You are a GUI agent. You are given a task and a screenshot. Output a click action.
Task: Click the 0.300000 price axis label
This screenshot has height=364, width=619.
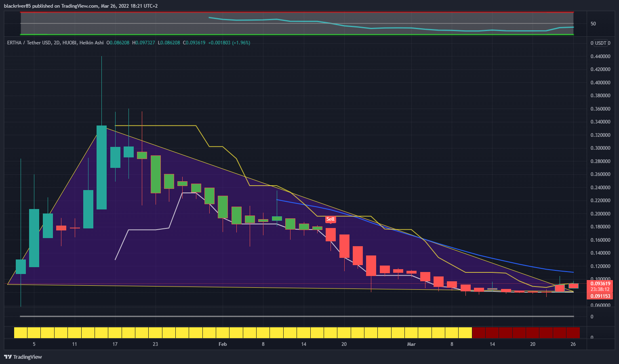point(600,148)
